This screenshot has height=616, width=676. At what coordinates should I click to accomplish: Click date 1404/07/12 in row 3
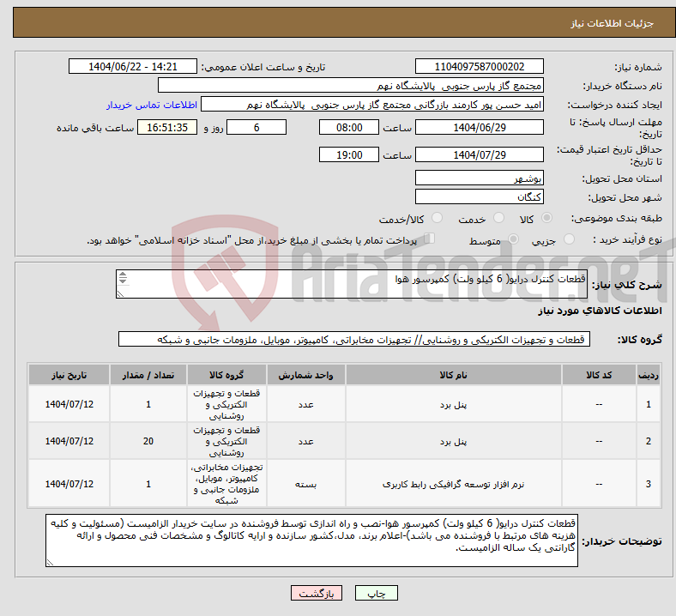pos(69,484)
